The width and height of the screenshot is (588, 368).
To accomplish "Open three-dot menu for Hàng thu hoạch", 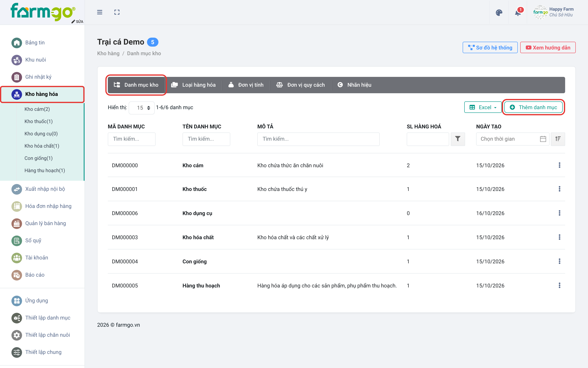I will pos(559,285).
